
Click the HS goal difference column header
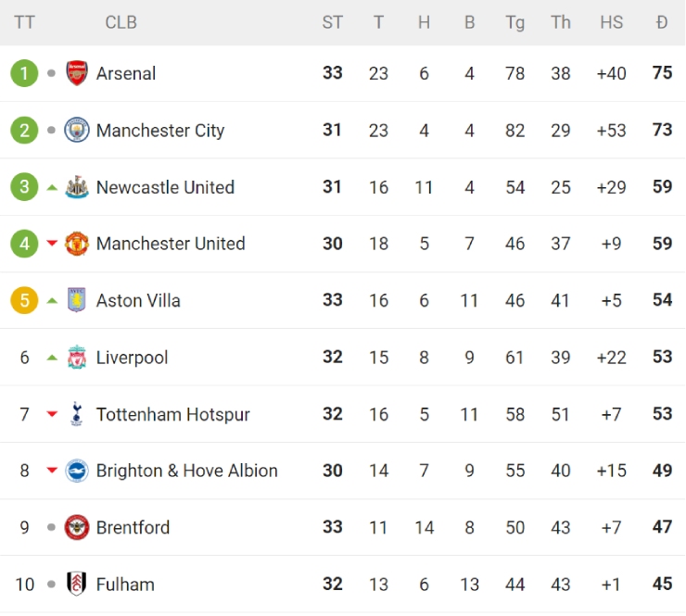coord(611,22)
